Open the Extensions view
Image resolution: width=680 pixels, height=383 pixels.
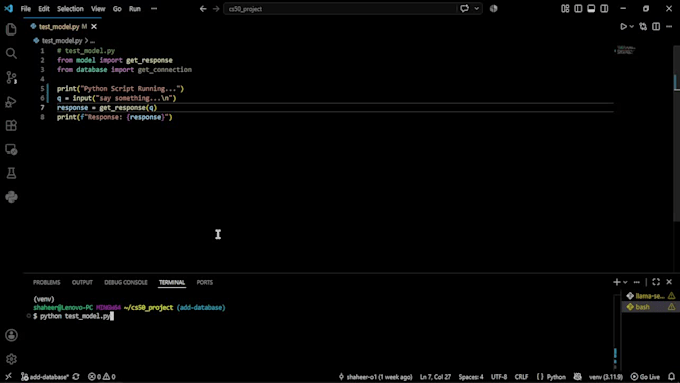pos(11,126)
